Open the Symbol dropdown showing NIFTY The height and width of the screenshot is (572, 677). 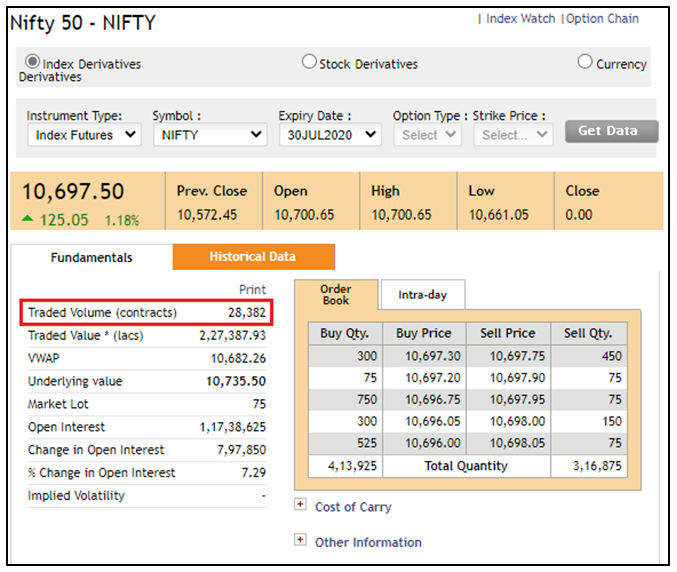210,135
